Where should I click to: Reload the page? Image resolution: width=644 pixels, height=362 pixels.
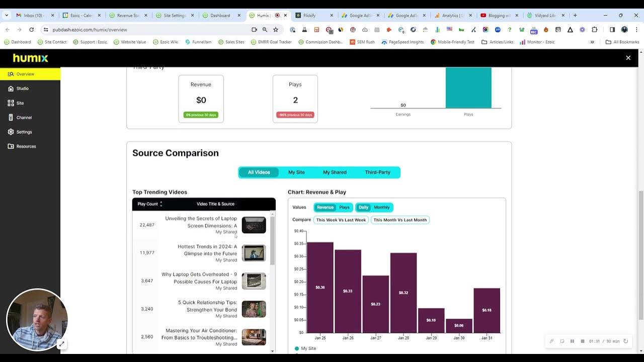pos(31,30)
